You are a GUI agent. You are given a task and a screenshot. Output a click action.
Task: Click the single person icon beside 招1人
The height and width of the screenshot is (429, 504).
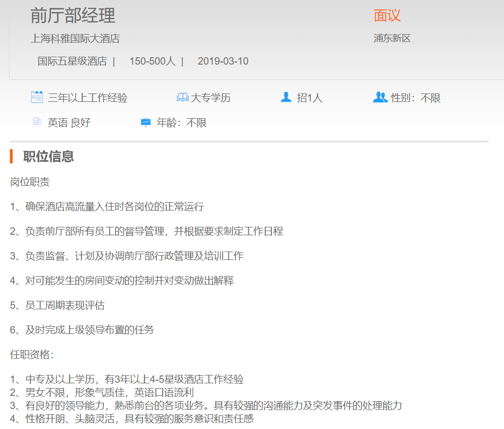click(x=286, y=97)
